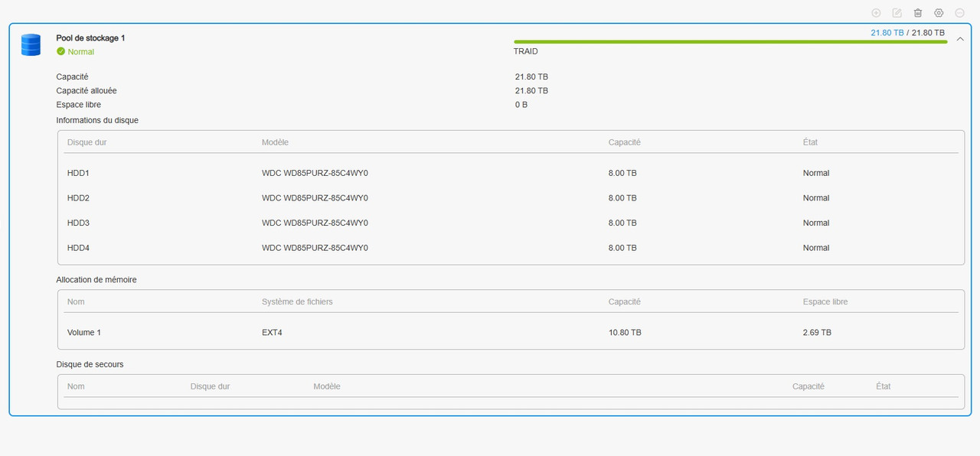
Task: Click the Modèle column header in the disk table
Action: coord(275,142)
